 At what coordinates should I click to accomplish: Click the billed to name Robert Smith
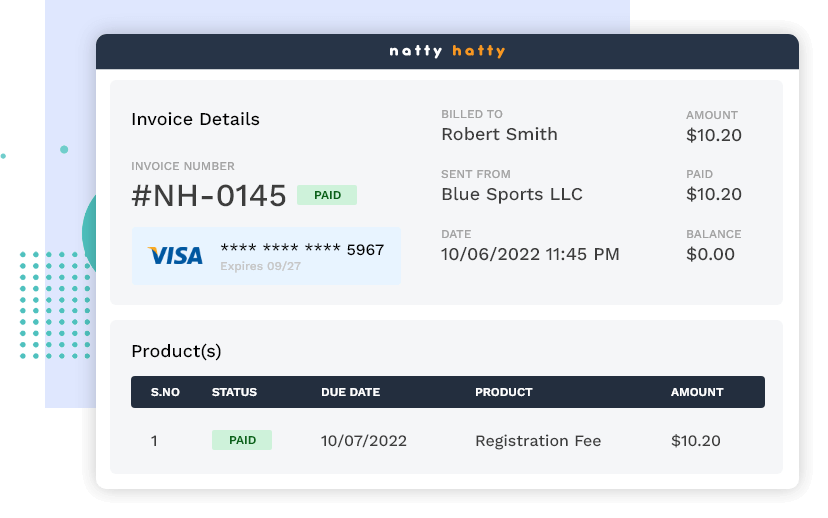[x=499, y=134]
